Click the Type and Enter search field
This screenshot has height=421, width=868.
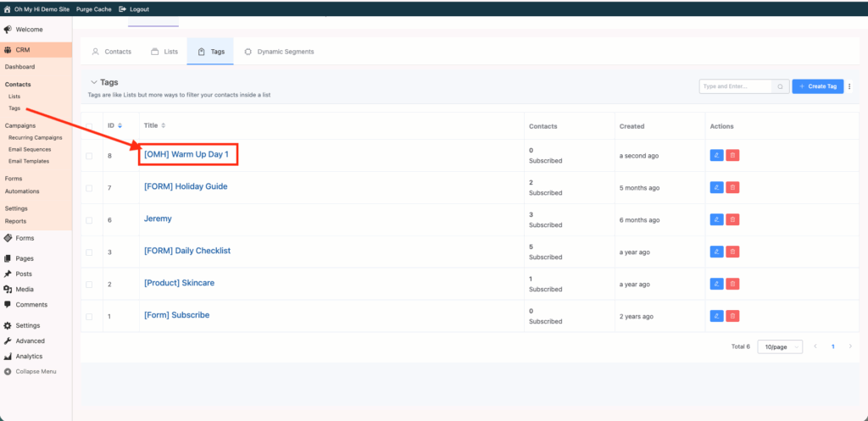click(735, 86)
